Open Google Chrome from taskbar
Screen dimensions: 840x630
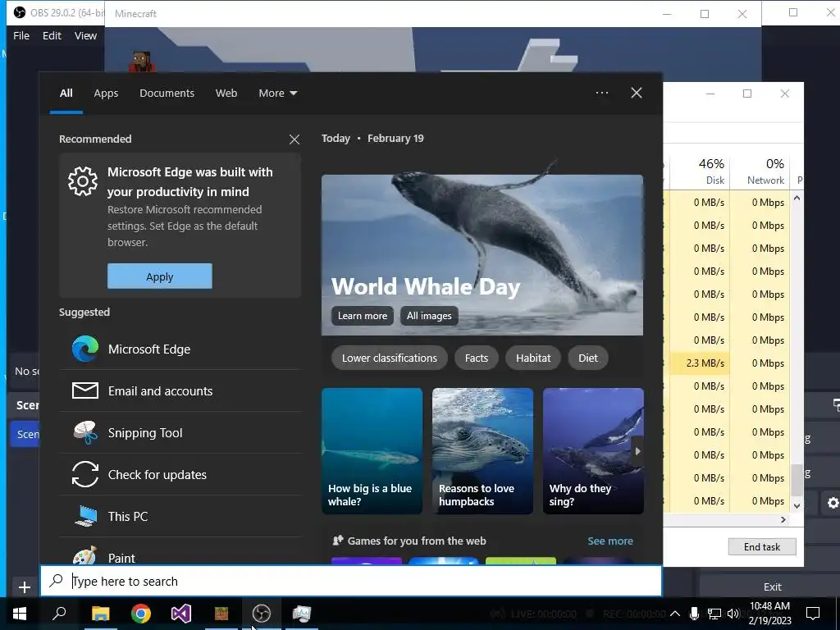coord(141,614)
